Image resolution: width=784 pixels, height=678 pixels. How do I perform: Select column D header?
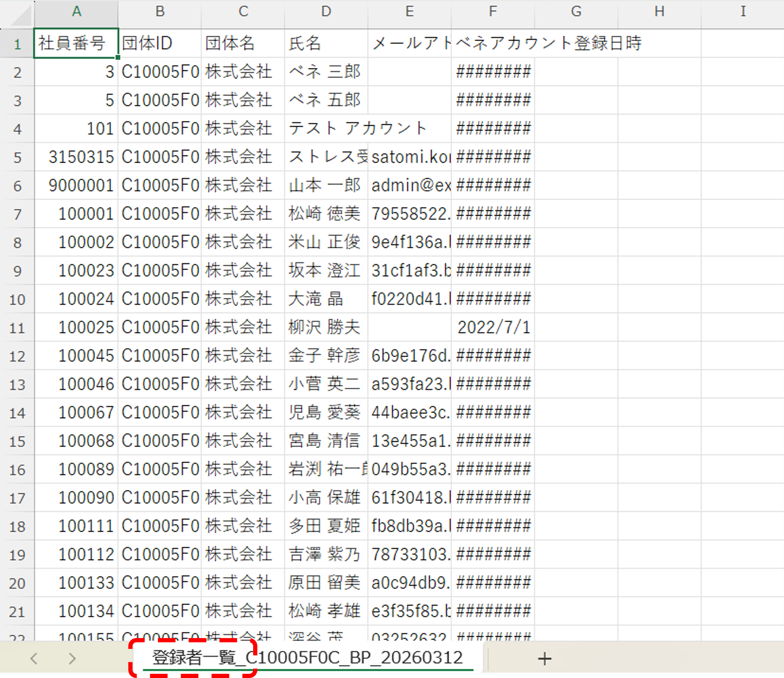click(x=326, y=12)
